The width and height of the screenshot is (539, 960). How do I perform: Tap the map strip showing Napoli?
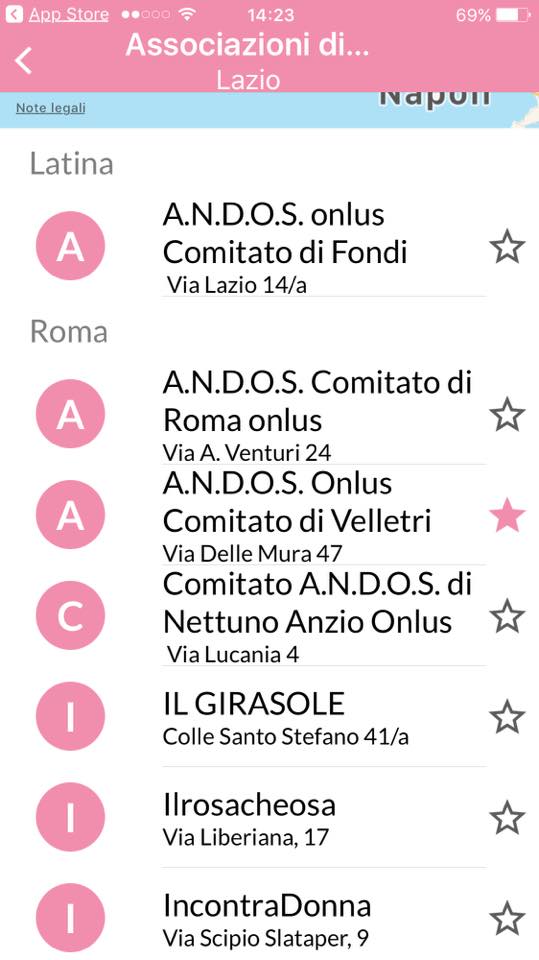point(270,110)
